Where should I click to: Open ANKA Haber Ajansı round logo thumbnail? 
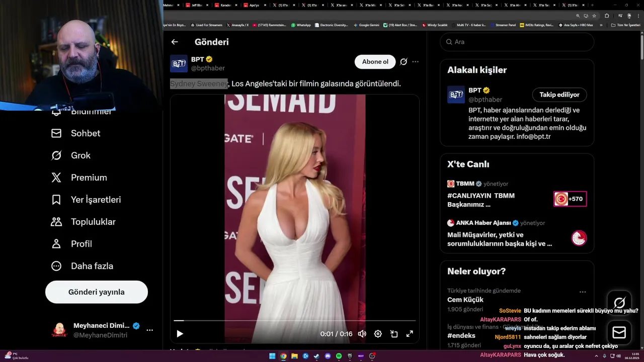pyautogui.click(x=579, y=238)
